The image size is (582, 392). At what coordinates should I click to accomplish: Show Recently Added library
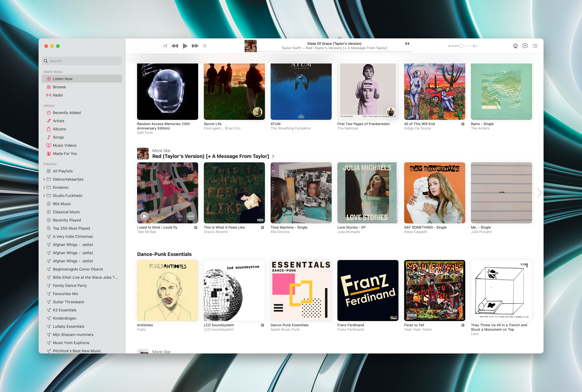point(82,113)
